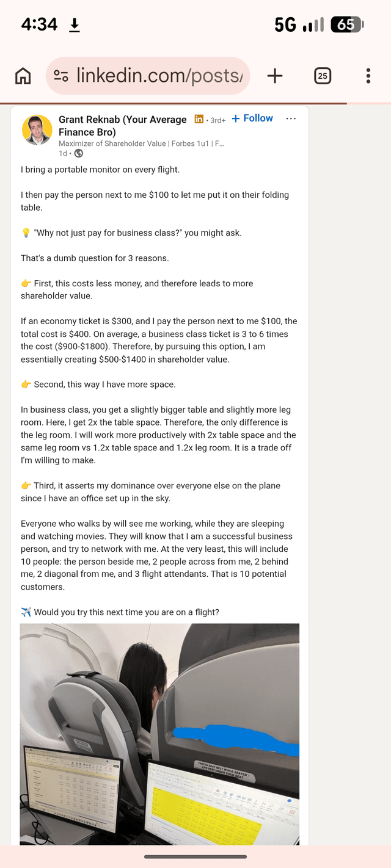
Task: Tap the browser home icon
Action: 23,76
